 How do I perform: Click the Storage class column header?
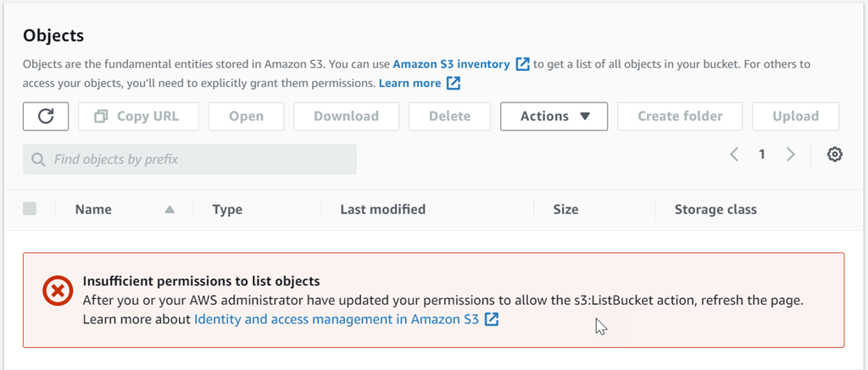click(715, 209)
